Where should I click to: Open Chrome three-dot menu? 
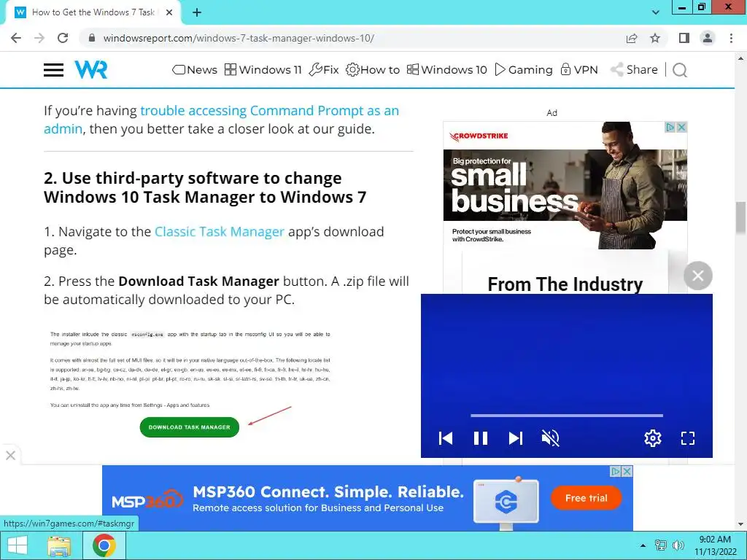click(731, 38)
